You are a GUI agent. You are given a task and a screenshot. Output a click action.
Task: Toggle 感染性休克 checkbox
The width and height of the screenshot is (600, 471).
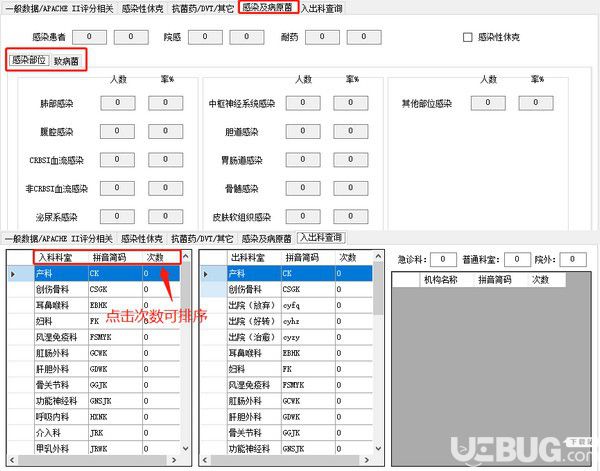[468, 37]
